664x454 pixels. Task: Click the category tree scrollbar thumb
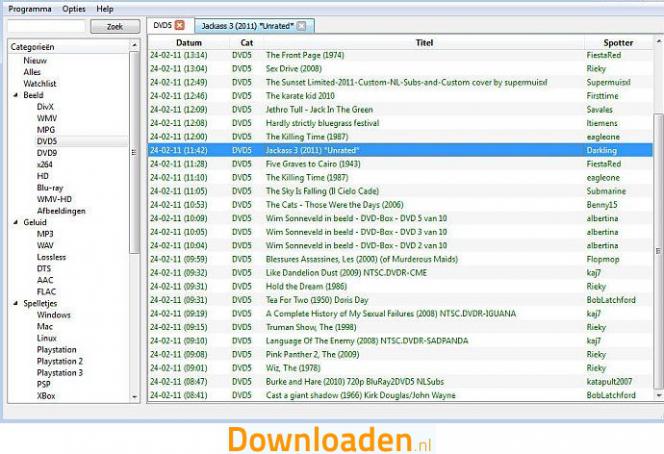point(134,152)
